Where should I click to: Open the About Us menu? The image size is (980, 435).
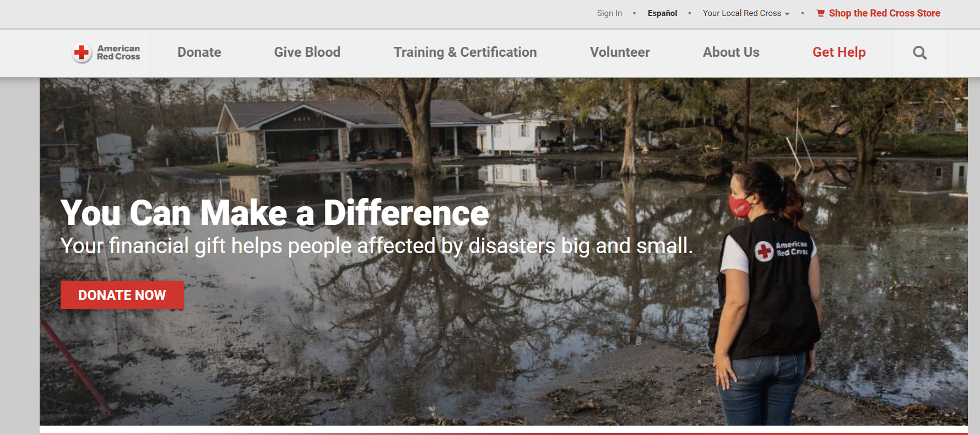[x=731, y=52]
